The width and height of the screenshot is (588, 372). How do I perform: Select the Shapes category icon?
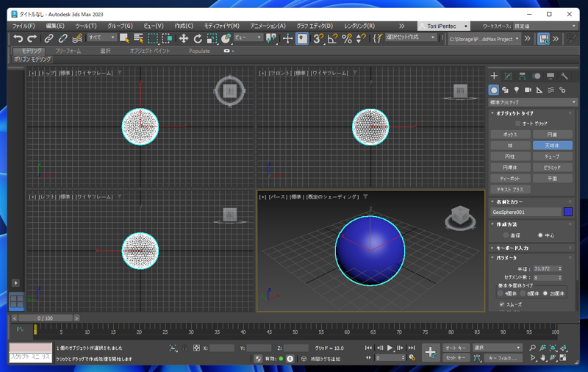[x=505, y=90]
